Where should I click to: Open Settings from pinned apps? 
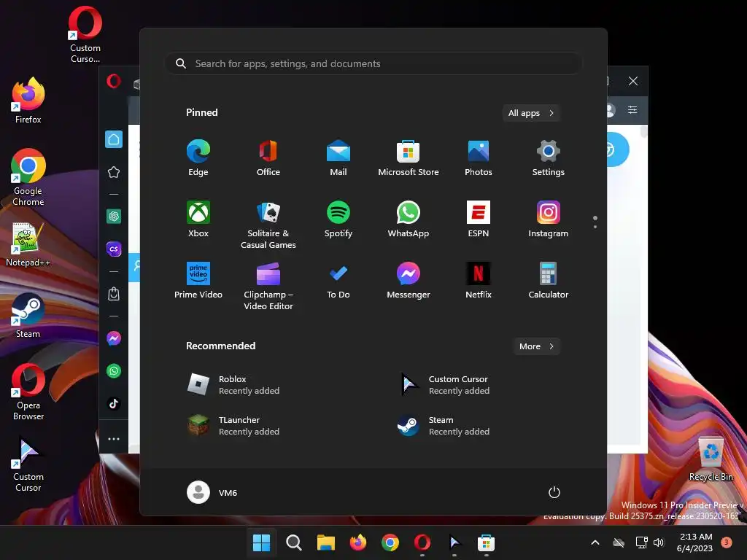click(x=549, y=158)
